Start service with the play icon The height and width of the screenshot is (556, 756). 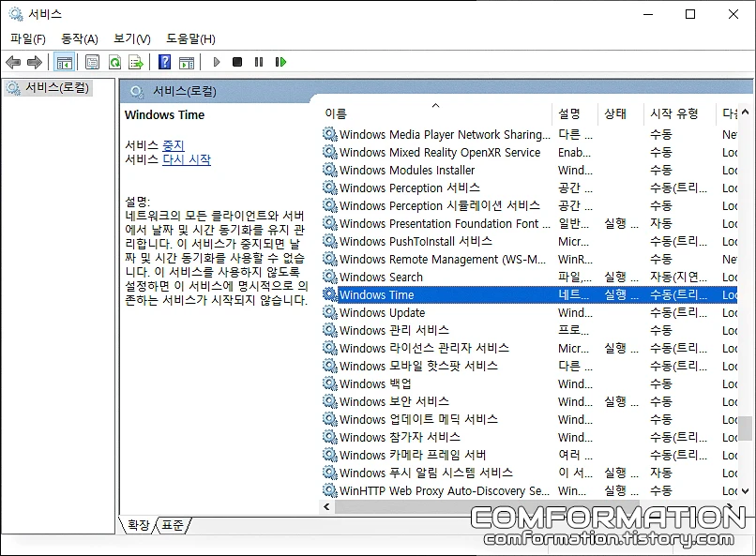[x=217, y=62]
